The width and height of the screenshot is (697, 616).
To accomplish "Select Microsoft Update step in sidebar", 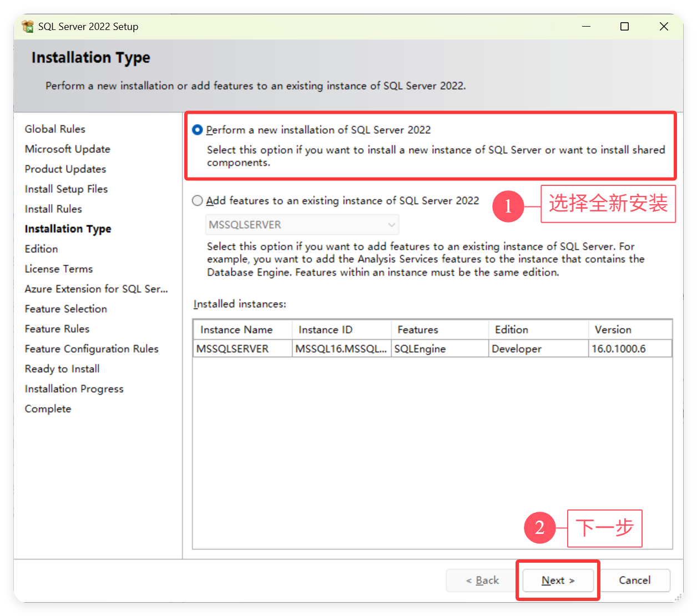I will (68, 149).
